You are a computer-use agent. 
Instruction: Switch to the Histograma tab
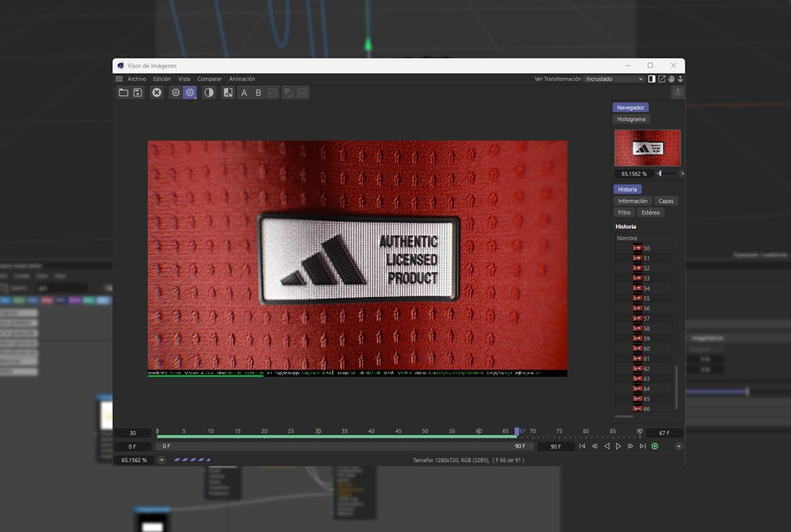pyautogui.click(x=631, y=119)
